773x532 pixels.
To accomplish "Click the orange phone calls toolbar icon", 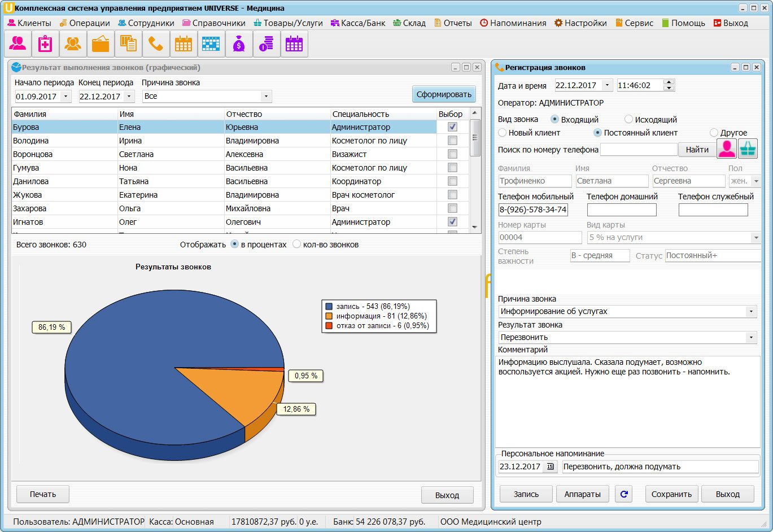I will tap(156, 43).
